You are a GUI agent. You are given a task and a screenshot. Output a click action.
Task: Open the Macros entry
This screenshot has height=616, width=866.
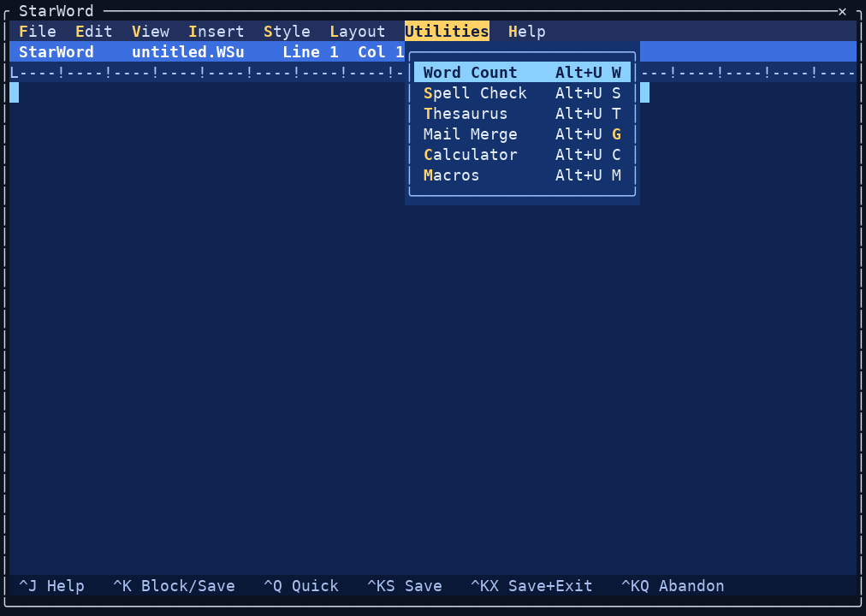(x=522, y=175)
